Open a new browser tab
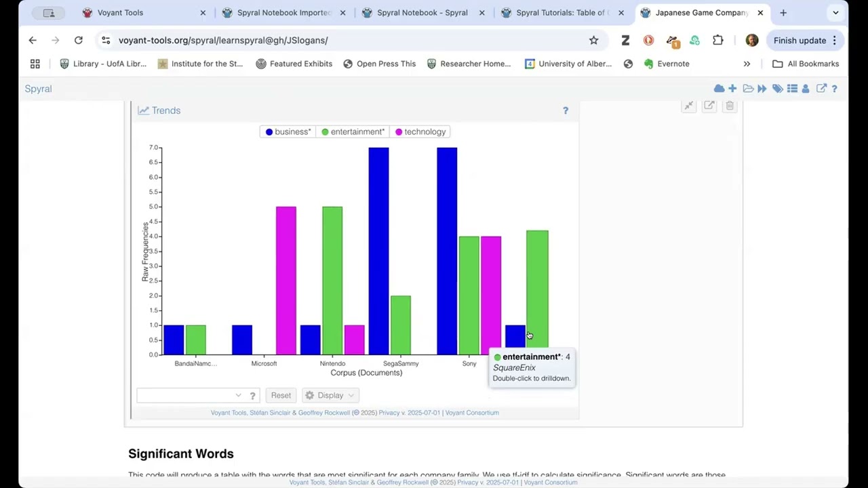The image size is (868, 488). tap(783, 13)
